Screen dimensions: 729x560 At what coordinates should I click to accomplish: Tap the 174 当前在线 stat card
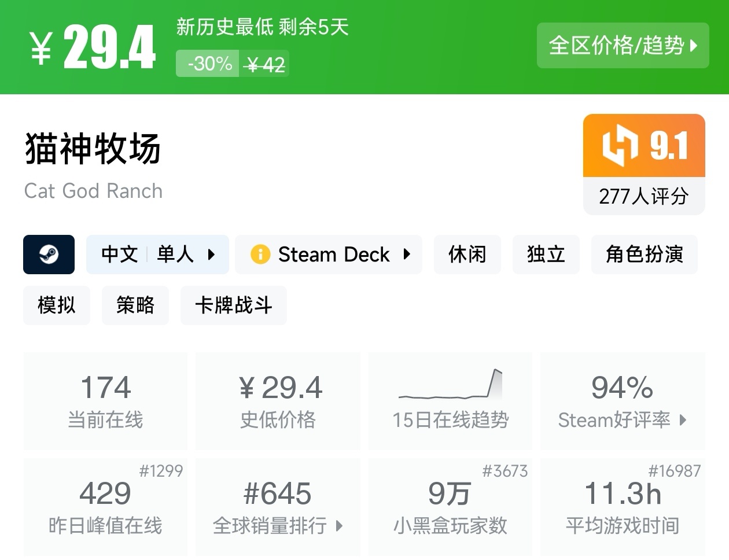pos(105,401)
